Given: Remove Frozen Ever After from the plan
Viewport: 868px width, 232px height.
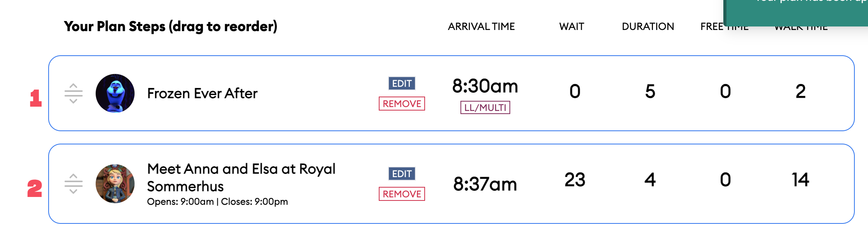Looking at the screenshot, I should point(402,104).
